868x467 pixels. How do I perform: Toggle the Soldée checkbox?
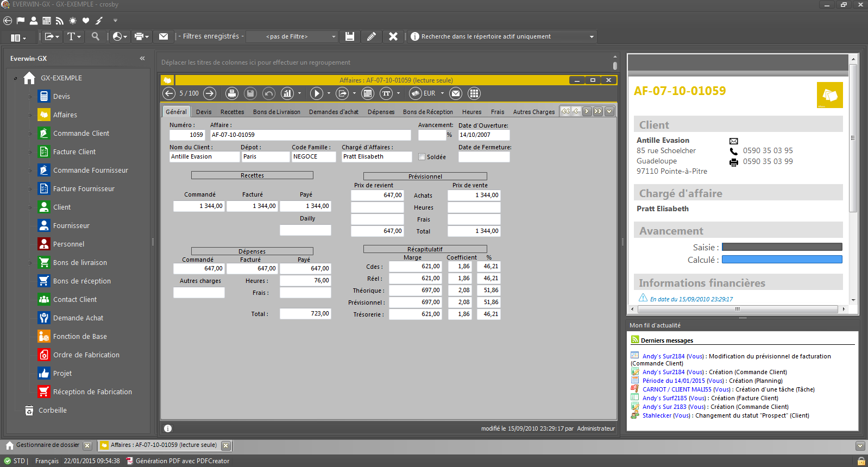coord(422,157)
